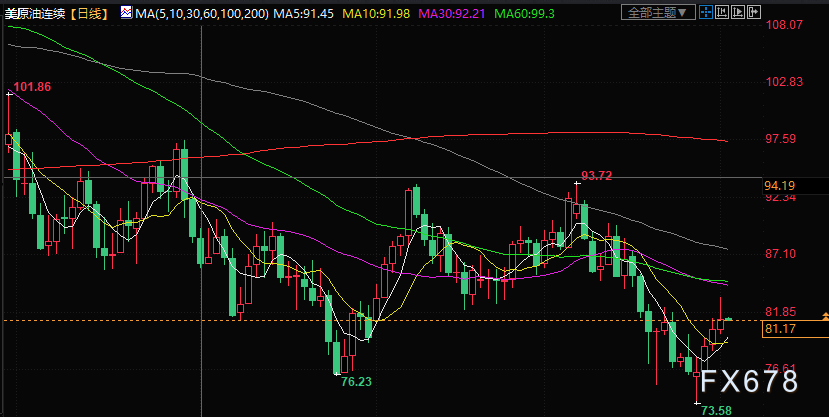Click the 73.58 lowest price annotation
Viewport: 829px width, 417px height.
point(716,410)
